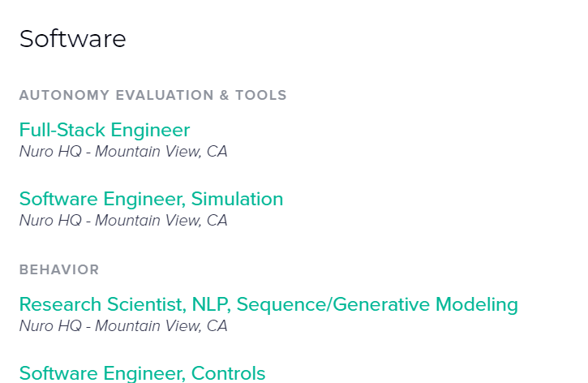Click the Behavior category heading
Image resolution: width=588 pixels, height=383 pixels.
click(59, 269)
